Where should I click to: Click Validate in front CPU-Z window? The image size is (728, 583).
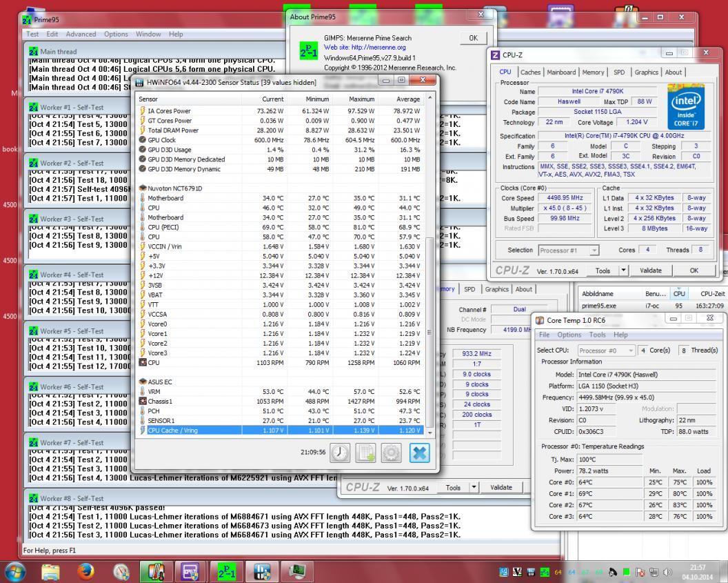pos(651,270)
